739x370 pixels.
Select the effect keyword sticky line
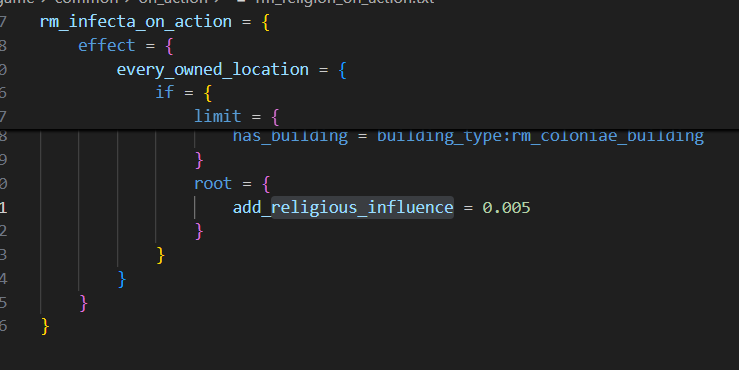click(107, 46)
